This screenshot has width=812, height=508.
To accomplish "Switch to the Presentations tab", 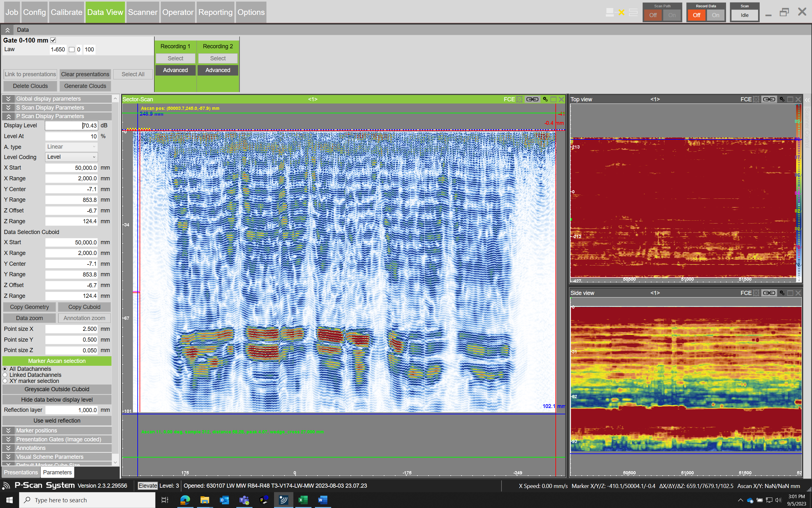I will 21,472.
